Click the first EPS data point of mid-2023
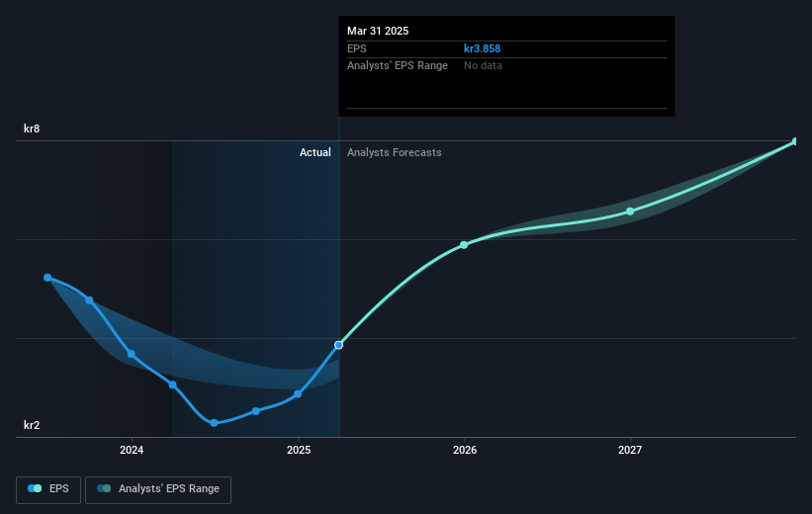The image size is (812, 514). tap(47, 278)
